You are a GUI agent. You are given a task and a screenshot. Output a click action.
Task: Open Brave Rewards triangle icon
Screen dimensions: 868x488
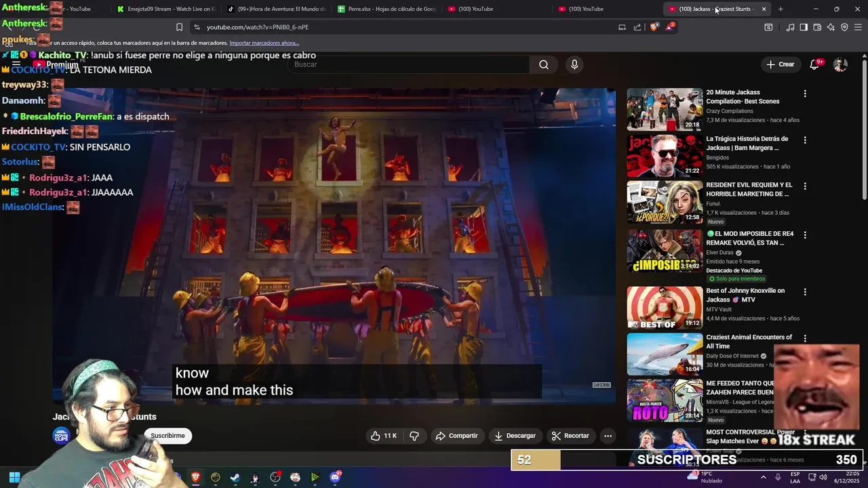[670, 27]
